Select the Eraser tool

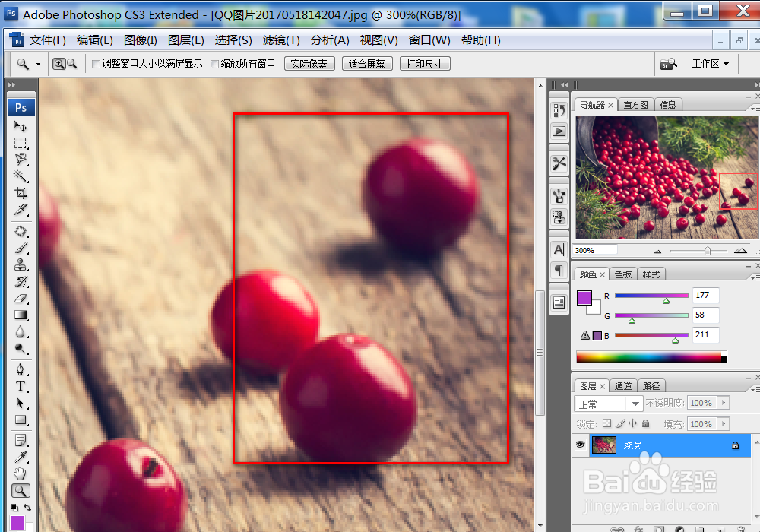[21, 299]
